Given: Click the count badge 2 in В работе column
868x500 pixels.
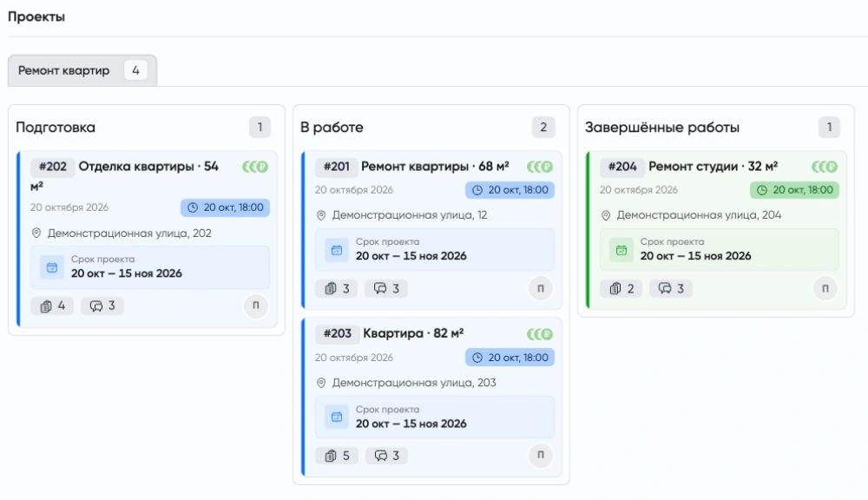Looking at the screenshot, I should pos(543,128).
